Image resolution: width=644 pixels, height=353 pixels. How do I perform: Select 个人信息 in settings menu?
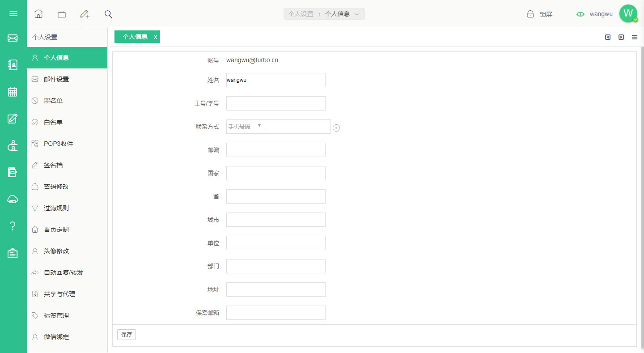67,58
